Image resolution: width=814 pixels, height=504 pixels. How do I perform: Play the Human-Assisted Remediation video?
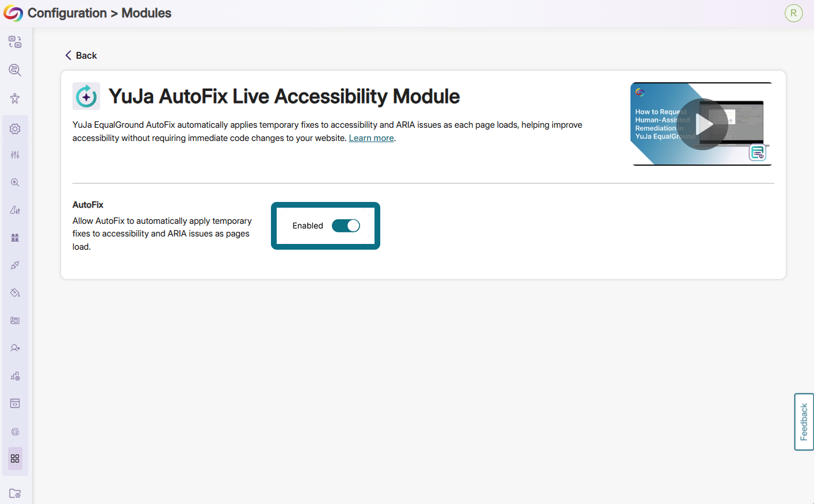click(x=704, y=124)
